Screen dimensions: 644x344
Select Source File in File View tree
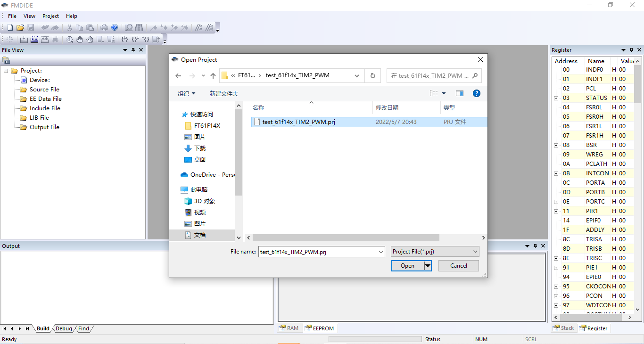[44, 90]
